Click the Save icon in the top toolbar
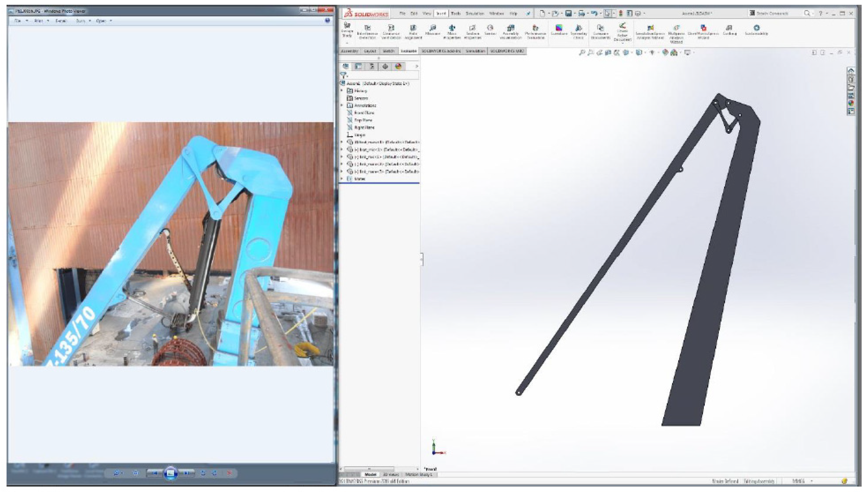This screenshot has height=493, width=868. click(x=568, y=14)
